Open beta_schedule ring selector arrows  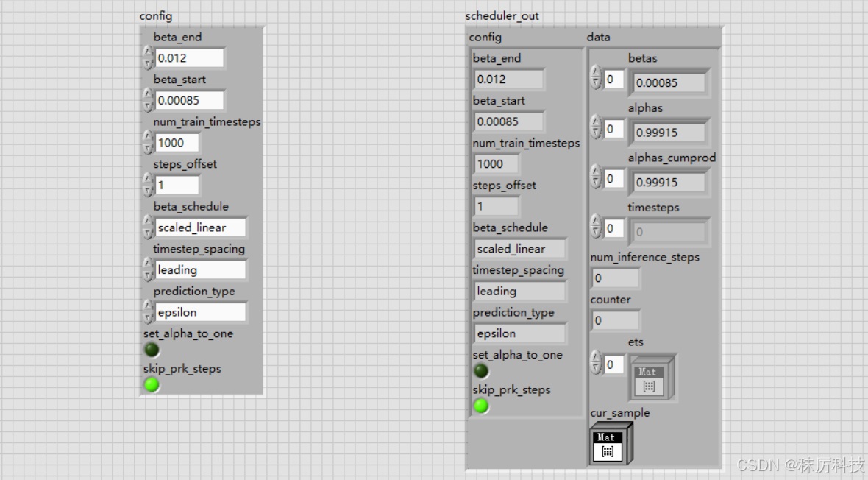148,227
